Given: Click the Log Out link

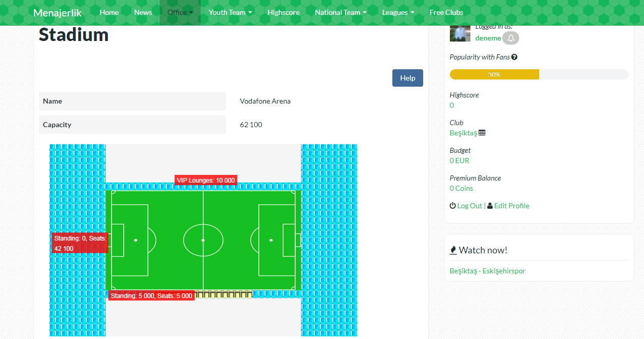Looking at the screenshot, I should click(470, 206).
